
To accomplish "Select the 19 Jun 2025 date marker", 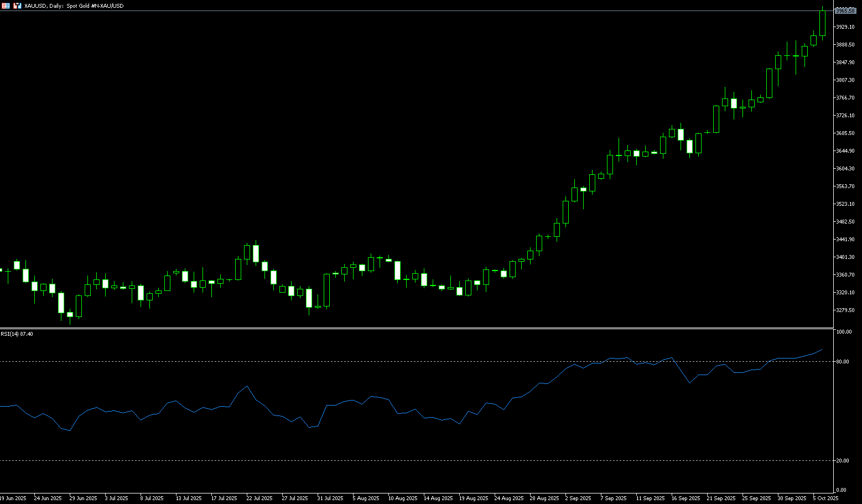I will click(13, 498).
